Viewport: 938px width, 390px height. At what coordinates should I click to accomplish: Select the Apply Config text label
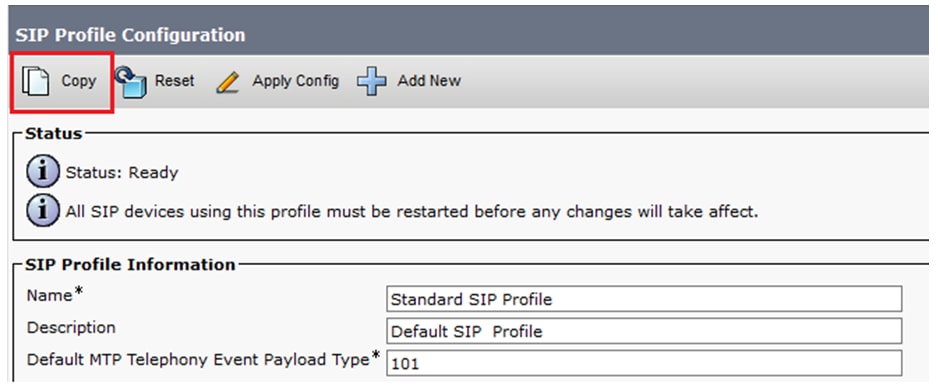tap(296, 81)
